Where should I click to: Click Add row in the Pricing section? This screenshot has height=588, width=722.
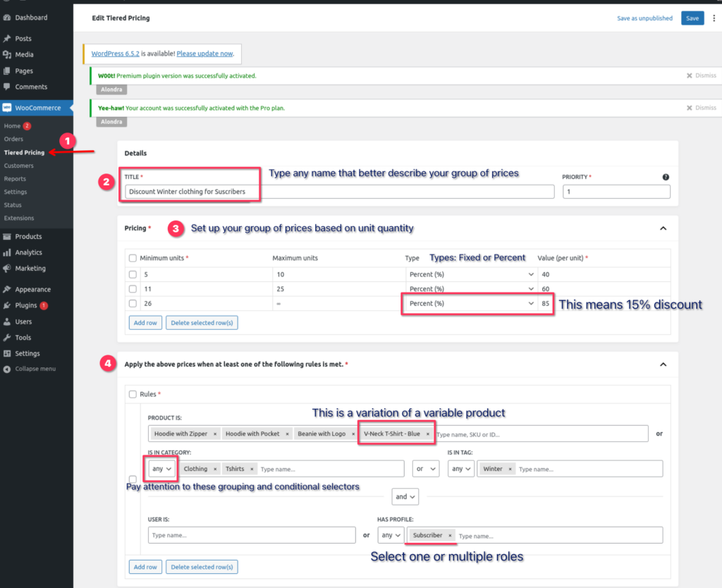click(145, 323)
